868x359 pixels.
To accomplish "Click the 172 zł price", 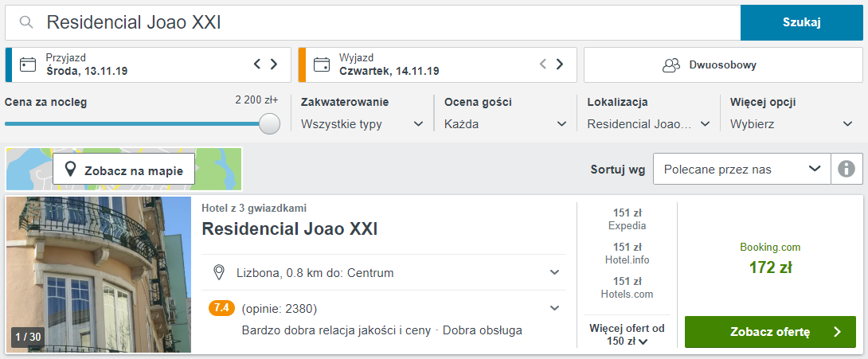I will point(770,267).
